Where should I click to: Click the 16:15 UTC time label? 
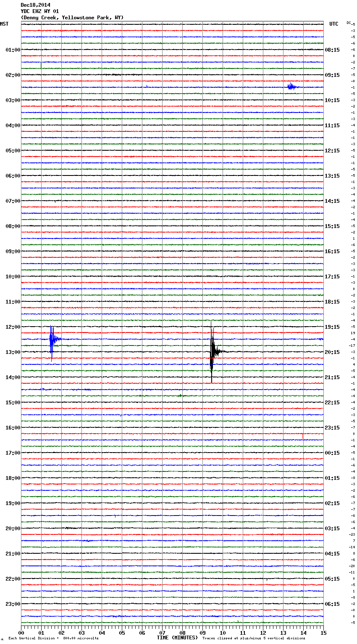tap(332, 251)
